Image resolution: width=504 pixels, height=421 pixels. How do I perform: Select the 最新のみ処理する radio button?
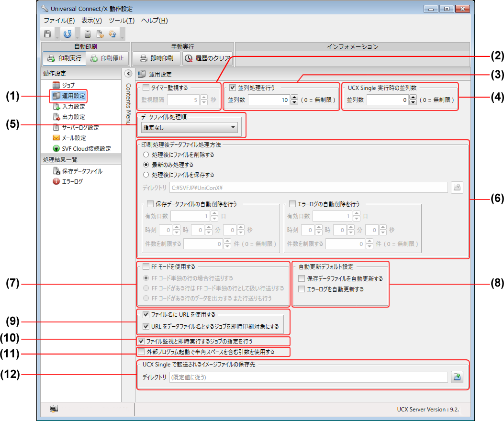tap(146, 165)
